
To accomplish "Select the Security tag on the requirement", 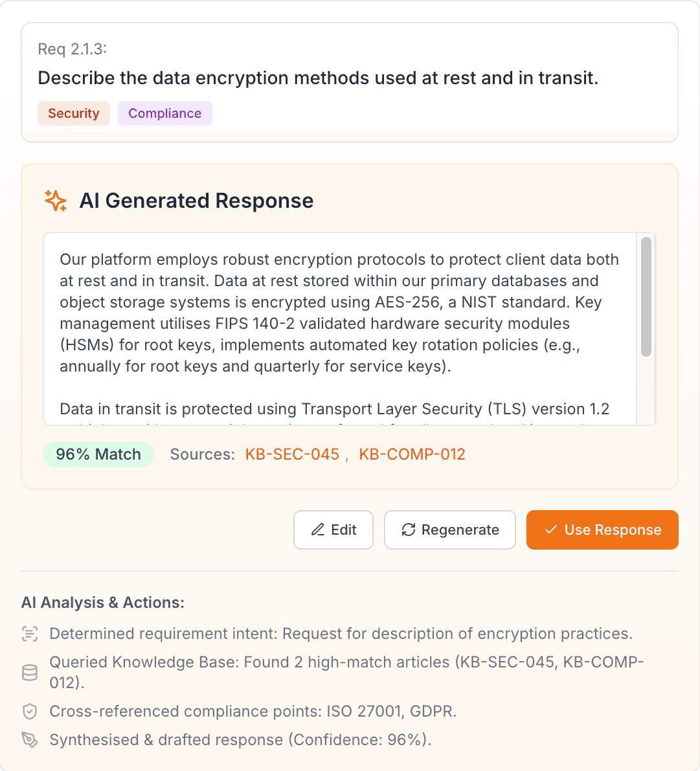I will coord(73,113).
